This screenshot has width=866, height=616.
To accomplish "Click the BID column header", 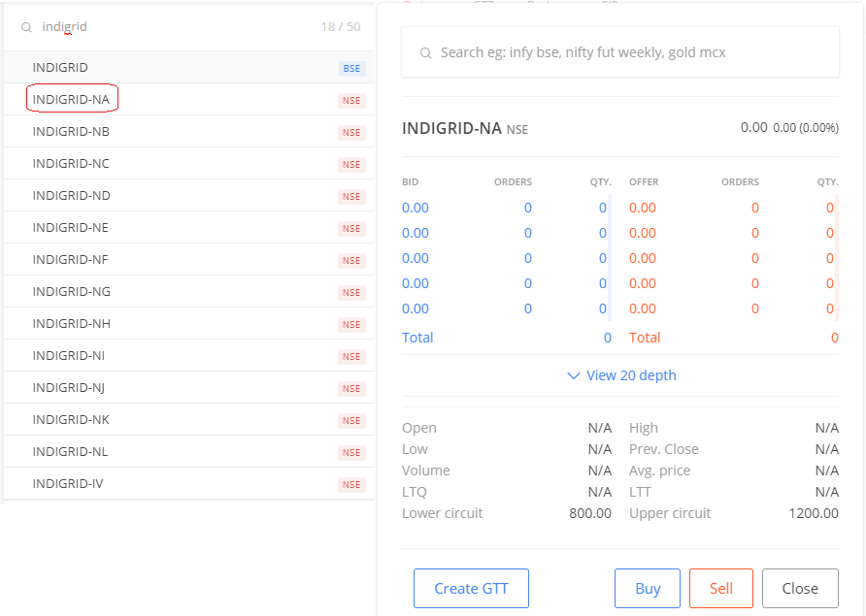I will (411, 181).
